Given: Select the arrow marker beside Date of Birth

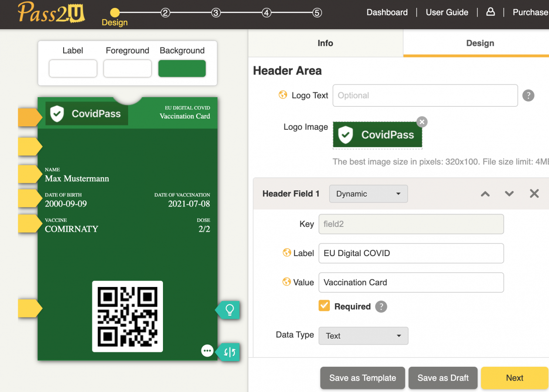Looking at the screenshot, I should 30,198.
